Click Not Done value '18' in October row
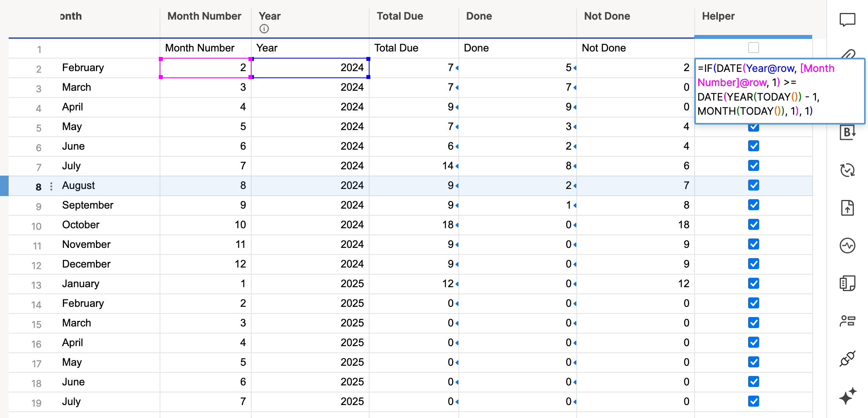868x418 pixels. [x=684, y=225]
